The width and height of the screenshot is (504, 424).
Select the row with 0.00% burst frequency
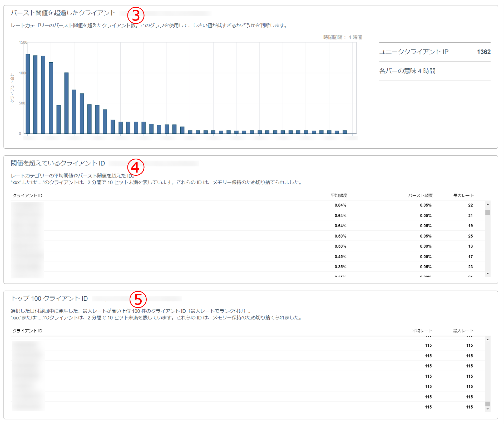coord(248,246)
